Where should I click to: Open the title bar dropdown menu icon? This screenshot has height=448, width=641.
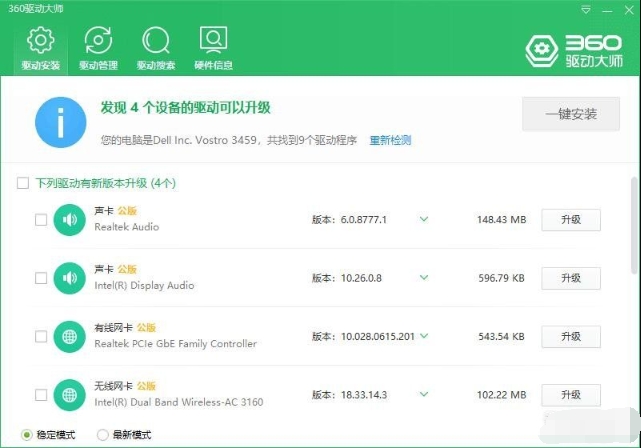586,10
